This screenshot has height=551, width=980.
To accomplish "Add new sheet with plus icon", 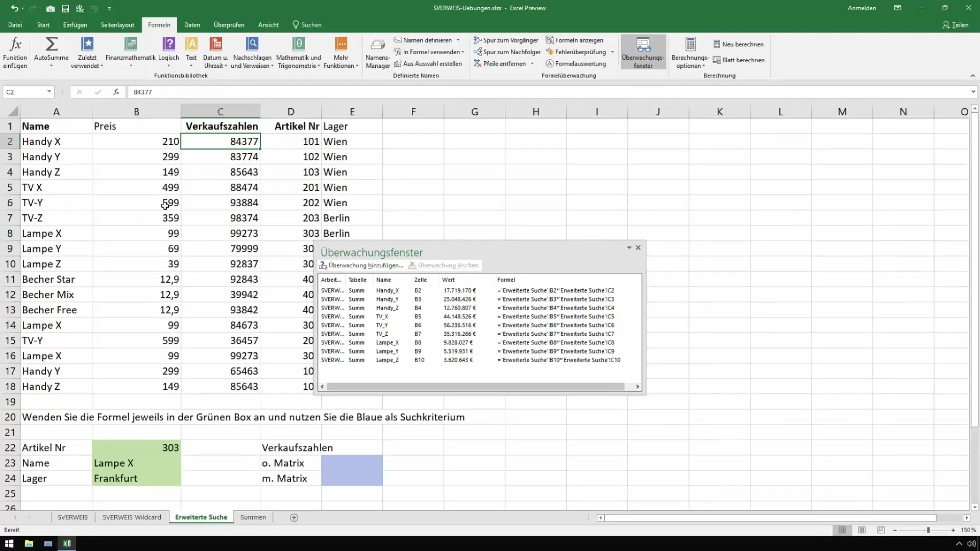I will point(294,517).
